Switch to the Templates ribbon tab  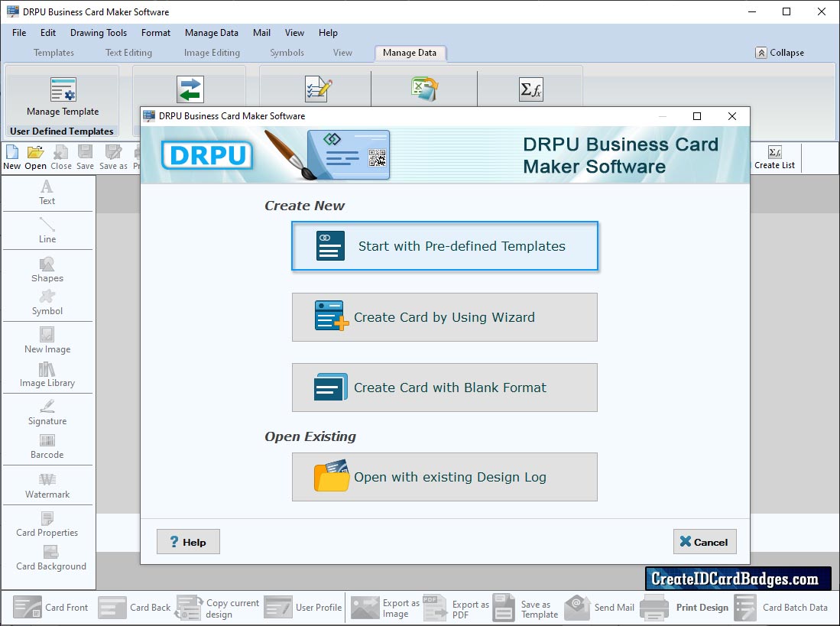pyautogui.click(x=54, y=53)
